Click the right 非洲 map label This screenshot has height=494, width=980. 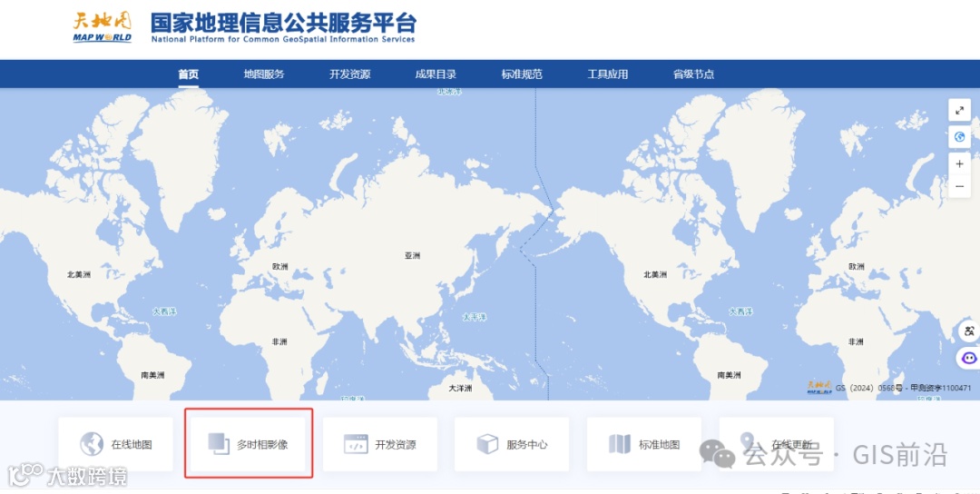click(x=856, y=342)
